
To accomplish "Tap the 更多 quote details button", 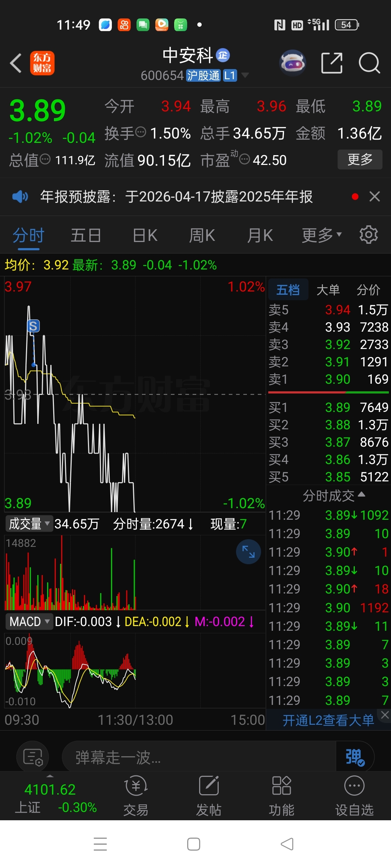I will click(x=360, y=159).
